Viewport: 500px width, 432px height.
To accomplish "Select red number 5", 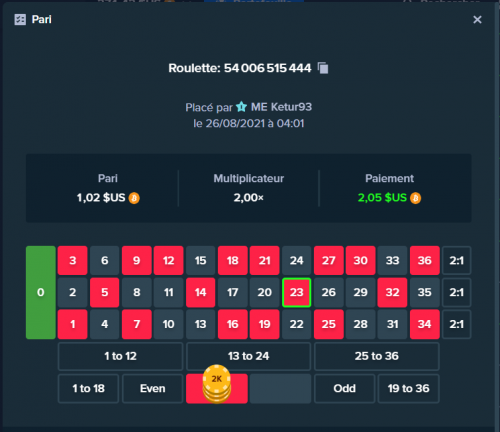I will 105,292.
